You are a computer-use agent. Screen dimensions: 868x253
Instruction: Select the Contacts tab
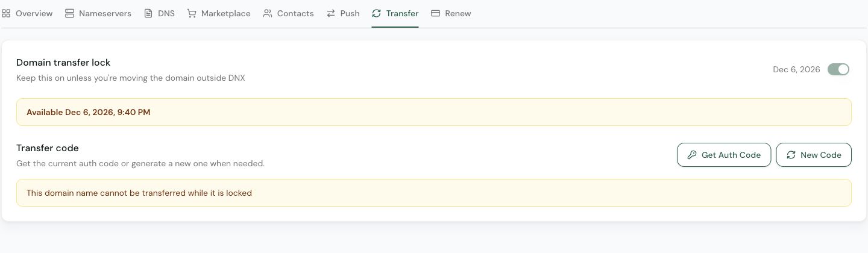(288, 13)
